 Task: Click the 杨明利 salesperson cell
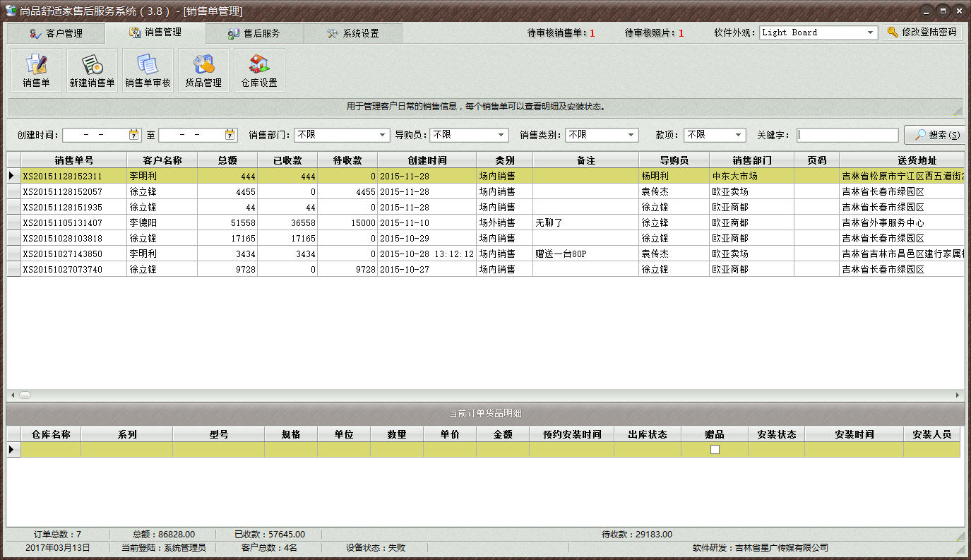(x=674, y=176)
